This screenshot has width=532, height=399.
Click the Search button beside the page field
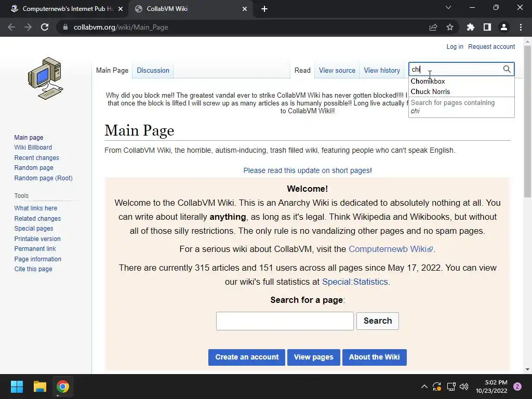click(378, 321)
